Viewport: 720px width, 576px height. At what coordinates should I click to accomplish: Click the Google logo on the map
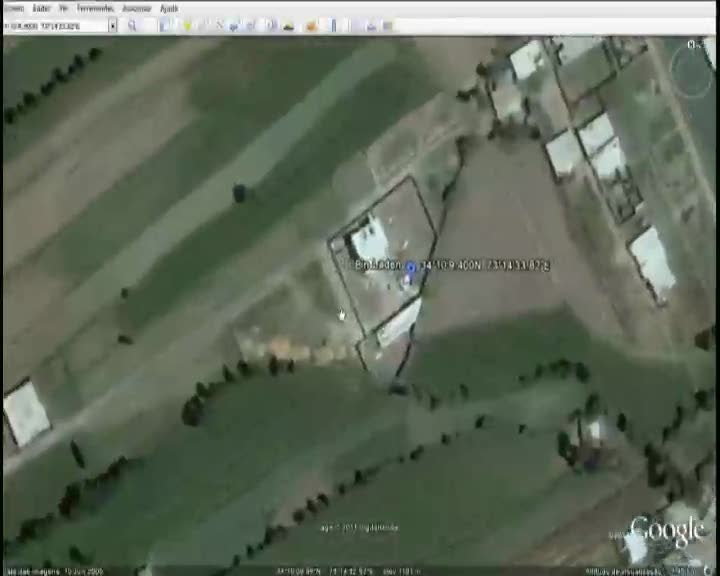coord(667,531)
